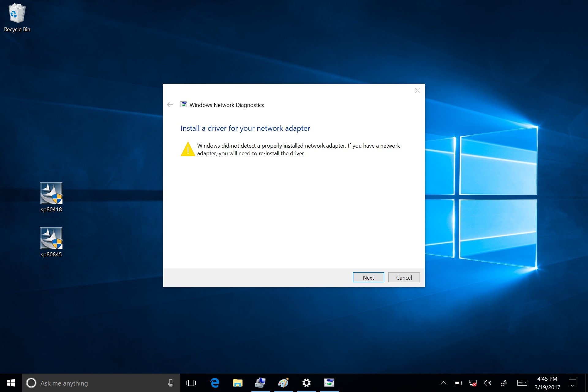Open the clock showing 4:45 PM

tap(547, 383)
